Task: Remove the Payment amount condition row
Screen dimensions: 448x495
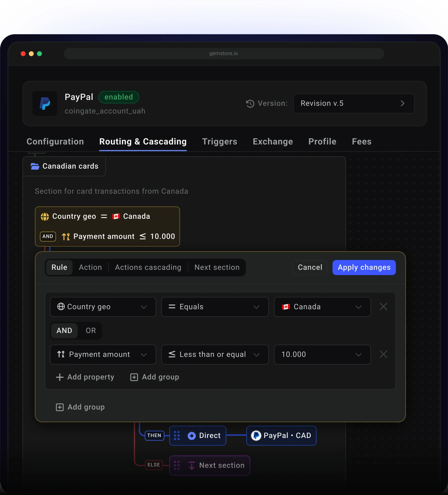Action: point(383,354)
